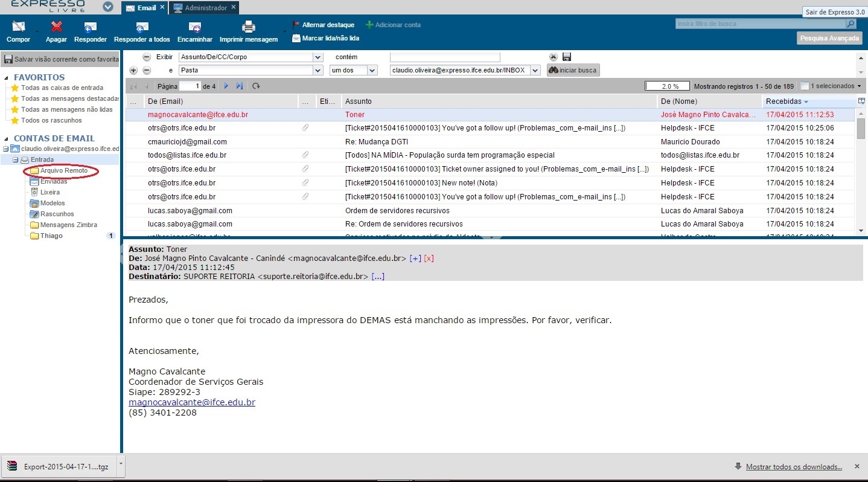Close the Administrador tab
Image resolution: width=868 pixels, height=482 pixels.
tap(234, 8)
